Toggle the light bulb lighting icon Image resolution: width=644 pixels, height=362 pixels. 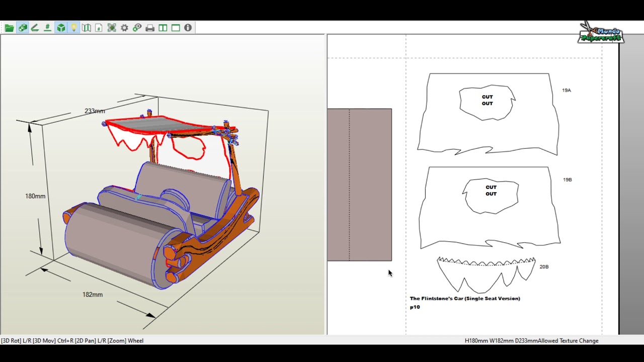pyautogui.click(x=73, y=28)
